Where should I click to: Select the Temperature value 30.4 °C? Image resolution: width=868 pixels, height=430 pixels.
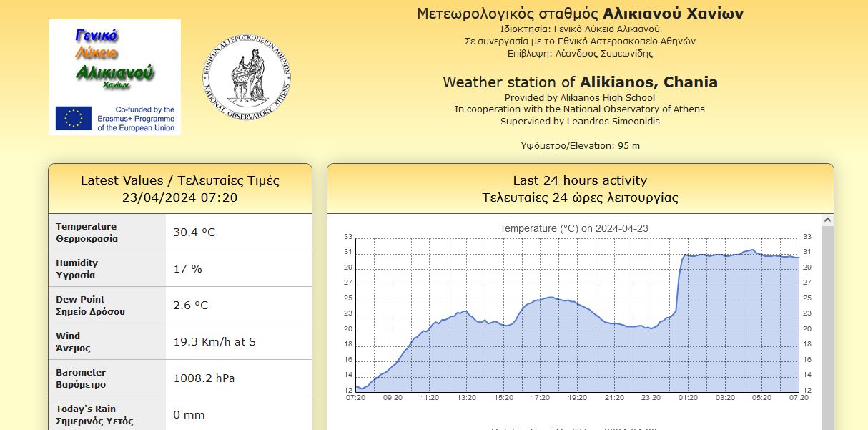(x=194, y=233)
